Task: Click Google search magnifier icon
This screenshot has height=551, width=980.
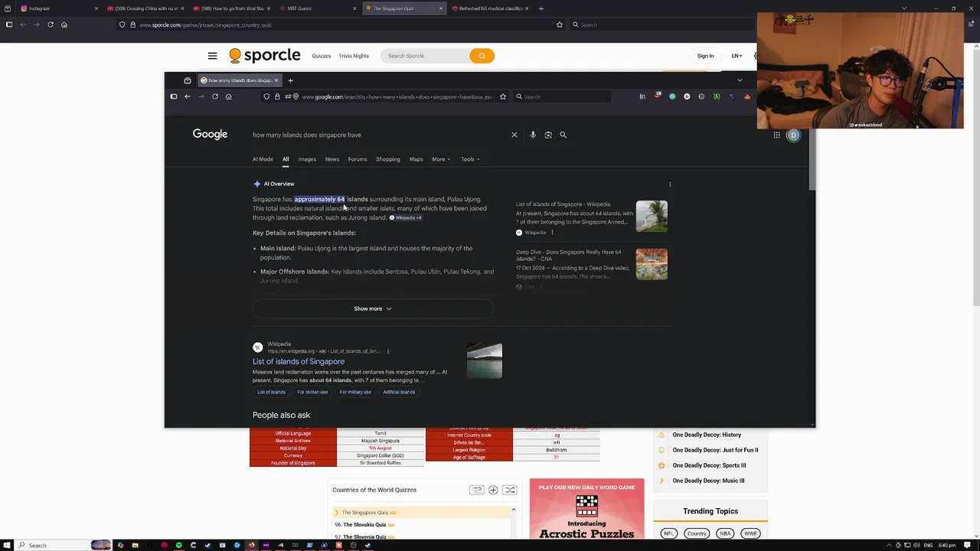Action: [x=563, y=135]
